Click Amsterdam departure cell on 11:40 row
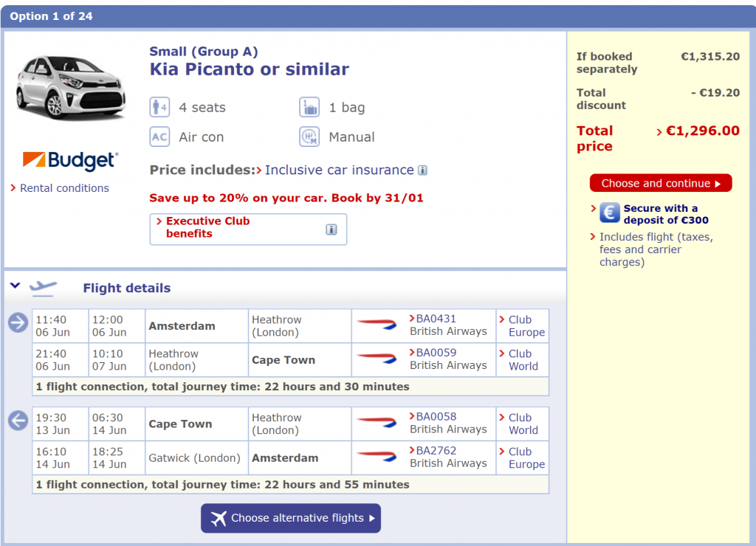Image resolution: width=756 pixels, height=546 pixels. pos(196,326)
